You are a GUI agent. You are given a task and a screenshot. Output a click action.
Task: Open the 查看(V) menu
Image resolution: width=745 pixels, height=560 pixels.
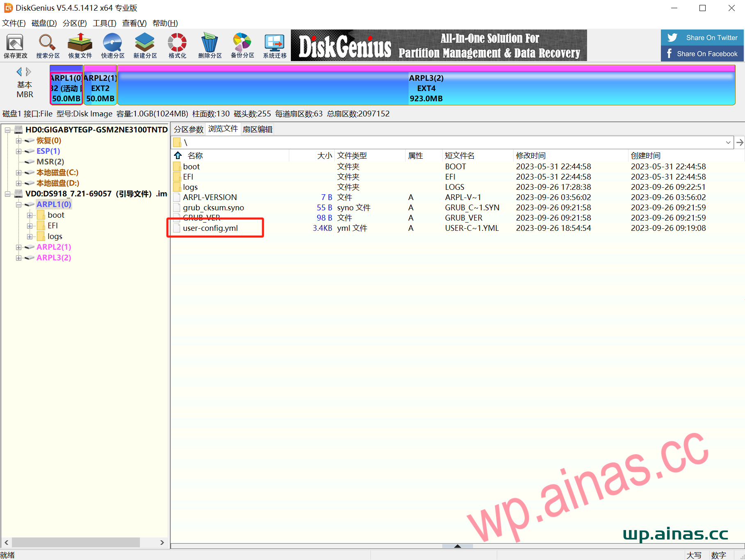pos(135,23)
